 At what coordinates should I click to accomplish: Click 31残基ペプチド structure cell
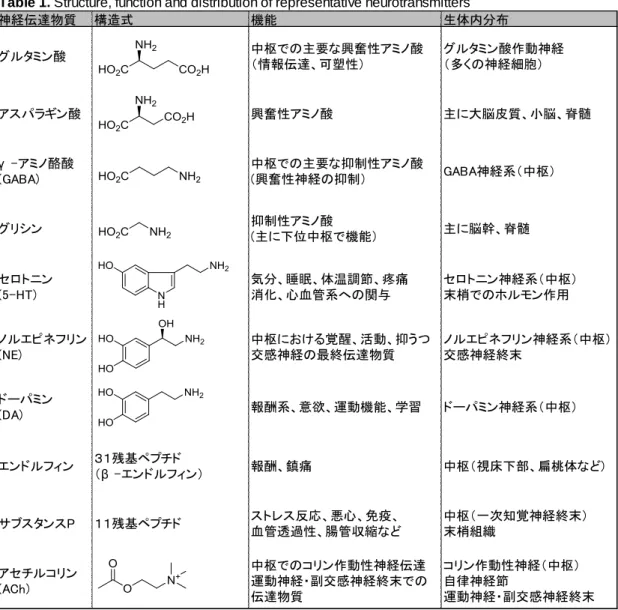149,466
